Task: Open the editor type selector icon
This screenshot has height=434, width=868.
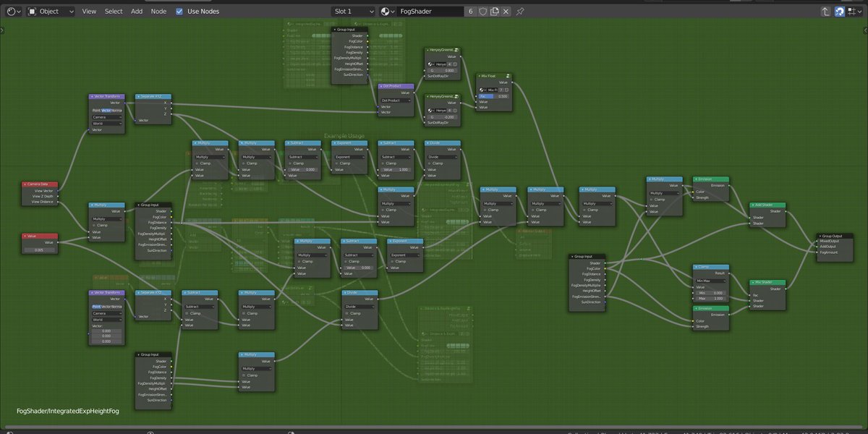Action: pos(10,11)
